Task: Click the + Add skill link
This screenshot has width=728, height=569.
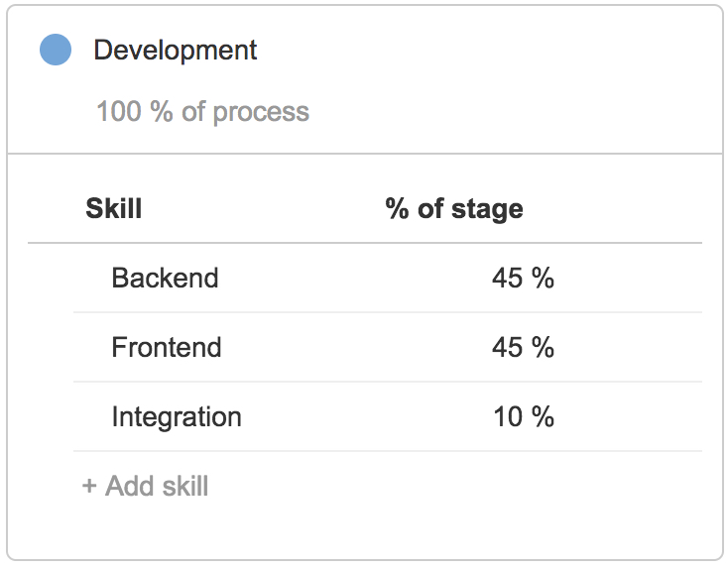Action: [x=145, y=486]
